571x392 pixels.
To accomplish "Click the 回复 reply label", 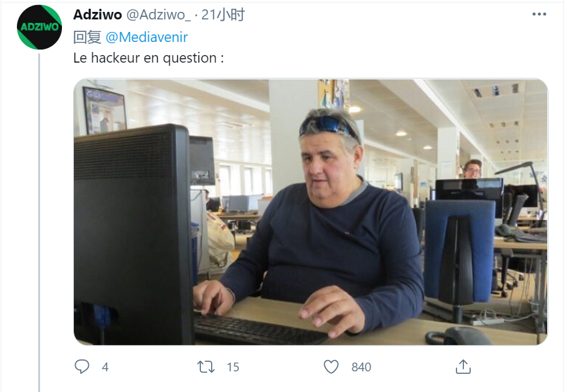I will 87,37.
